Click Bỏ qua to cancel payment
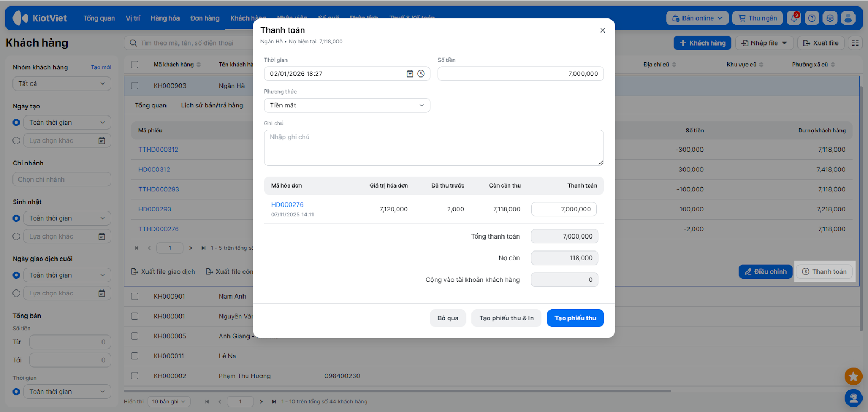The height and width of the screenshot is (412, 868). [x=448, y=318]
